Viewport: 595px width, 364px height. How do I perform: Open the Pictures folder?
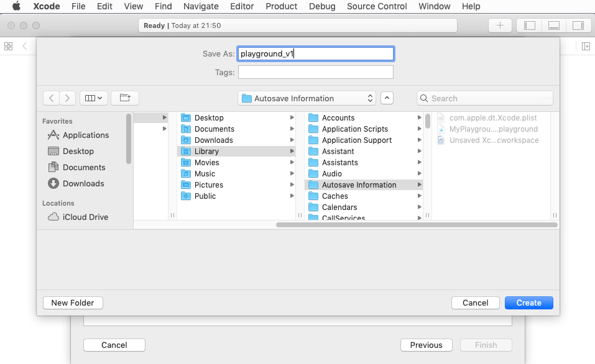(x=236, y=184)
